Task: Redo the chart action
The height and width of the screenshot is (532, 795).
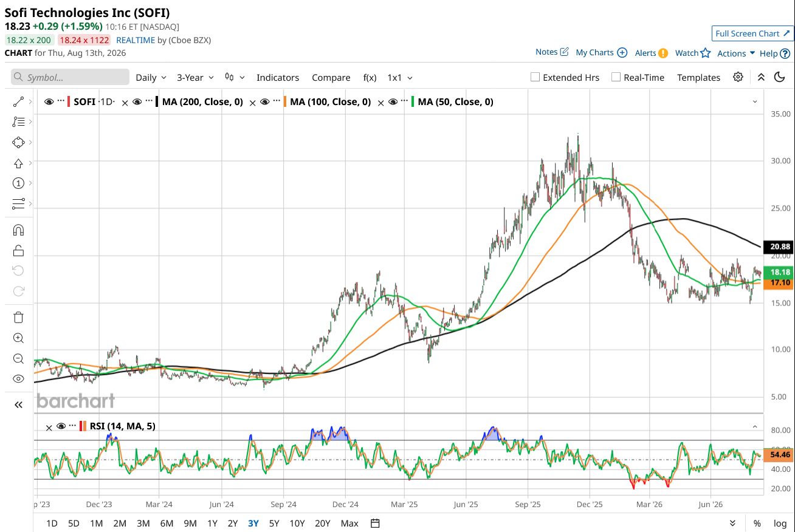Action: click(x=18, y=291)
